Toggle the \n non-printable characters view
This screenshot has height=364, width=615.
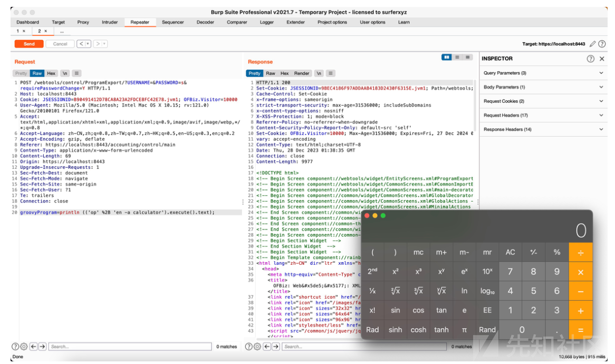(x=64, y=73)
